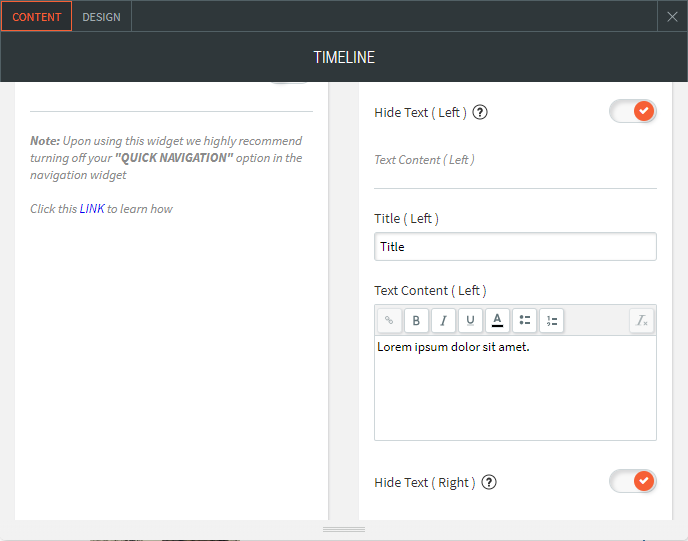Open the text color picker
688x541 pixels.
click(497, 320)
